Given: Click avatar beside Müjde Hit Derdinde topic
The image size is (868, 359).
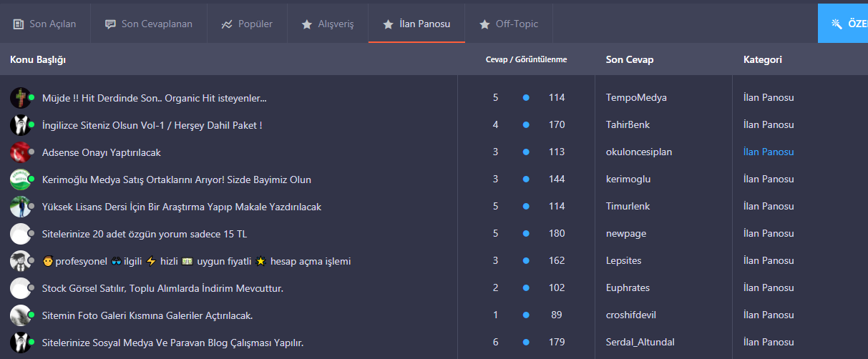Looking at the screenshot, I should [21, 98].
